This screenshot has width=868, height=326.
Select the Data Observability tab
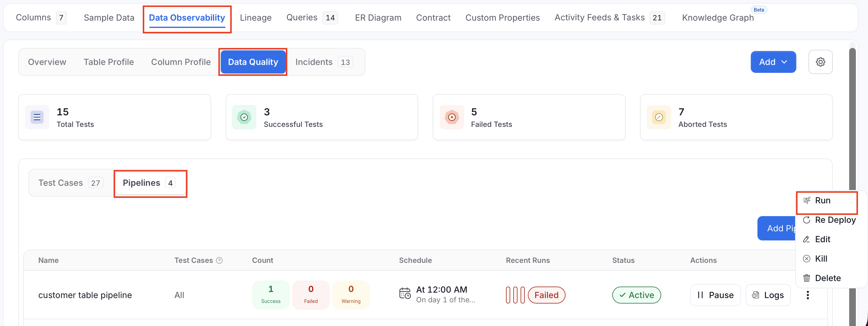point(187,18)
